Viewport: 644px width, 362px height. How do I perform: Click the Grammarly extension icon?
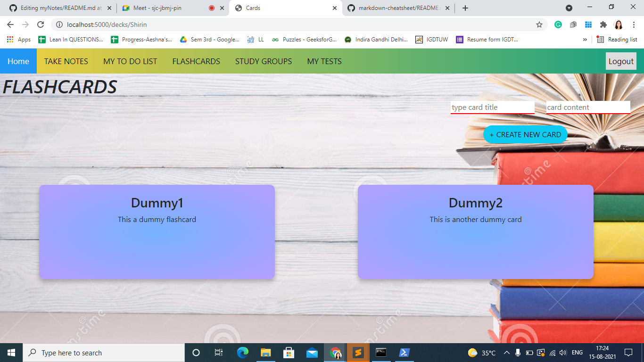coord(558,24)
